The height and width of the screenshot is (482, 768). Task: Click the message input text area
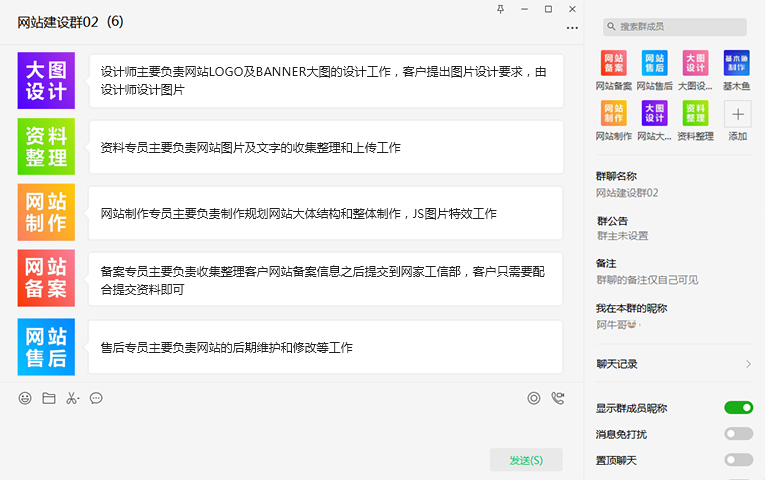coord(290,428)
